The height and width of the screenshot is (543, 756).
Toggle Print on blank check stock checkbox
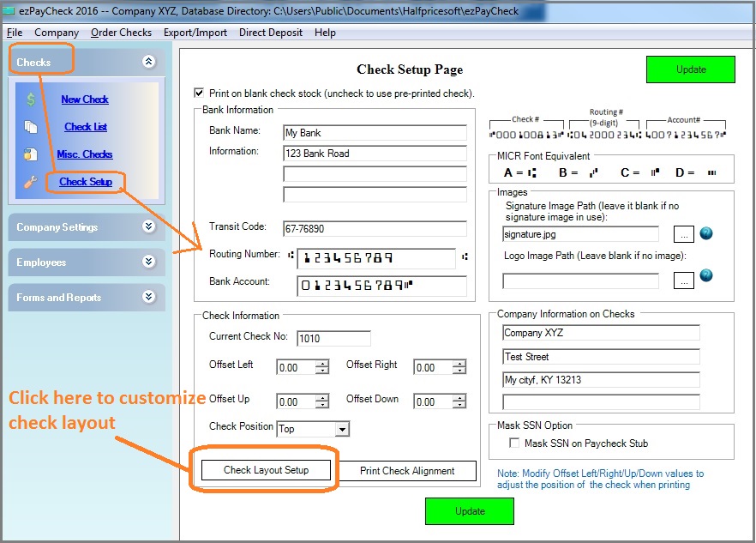pyautogui.click(x=201, y=93)
